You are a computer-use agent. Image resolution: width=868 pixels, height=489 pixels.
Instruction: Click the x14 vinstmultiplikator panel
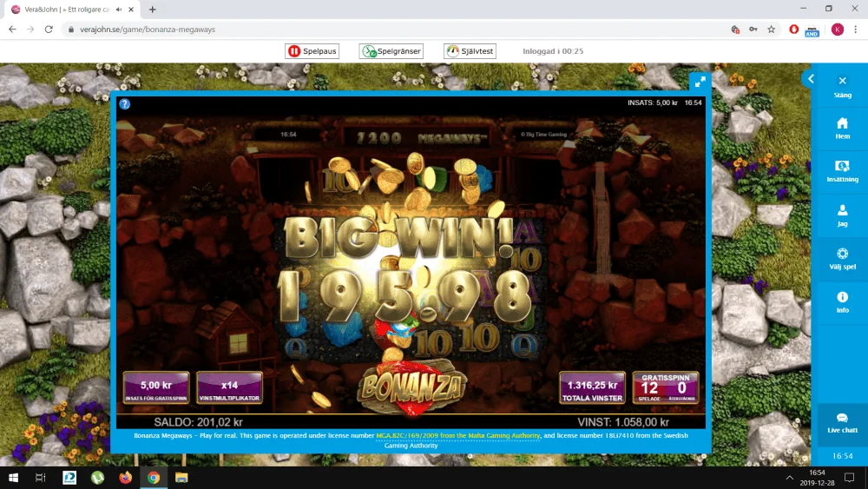pyautogui.click(x=229, y=387)
